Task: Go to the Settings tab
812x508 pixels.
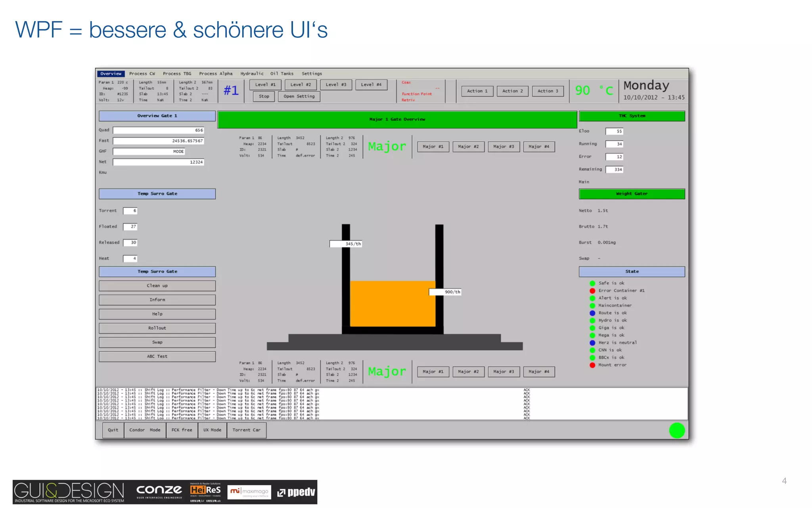Action: [x=312, y=74]
